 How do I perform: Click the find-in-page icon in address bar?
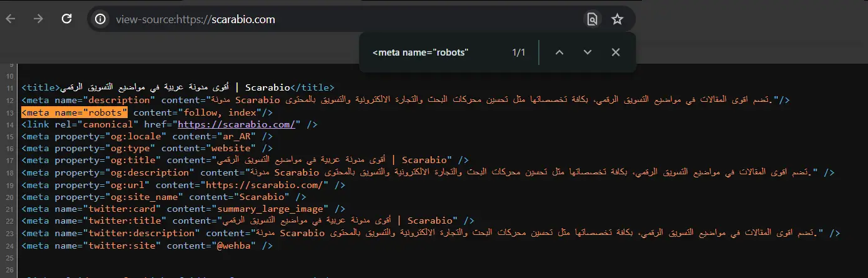pyautogui.click(x=591, y=19)
